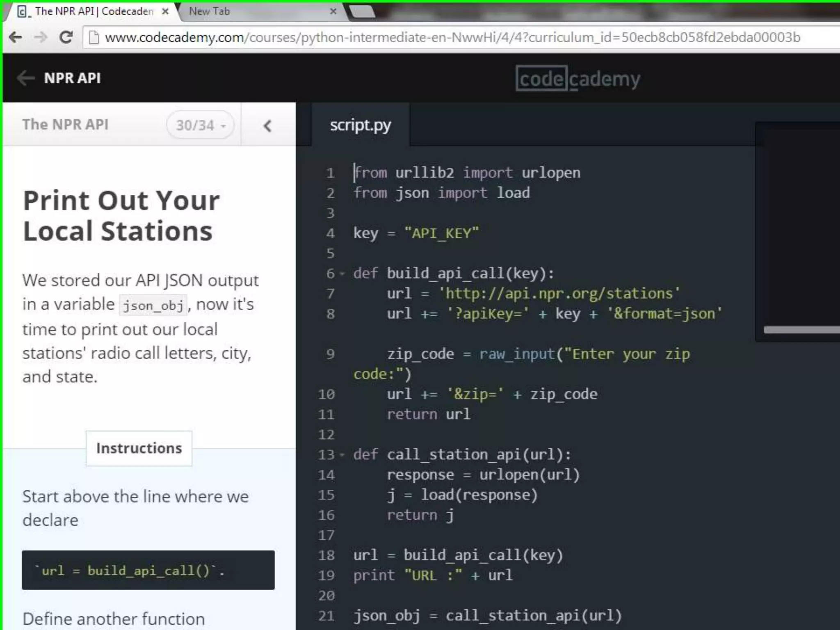
Task: Switch to the Instructions tab
Action: pos(139,448)
